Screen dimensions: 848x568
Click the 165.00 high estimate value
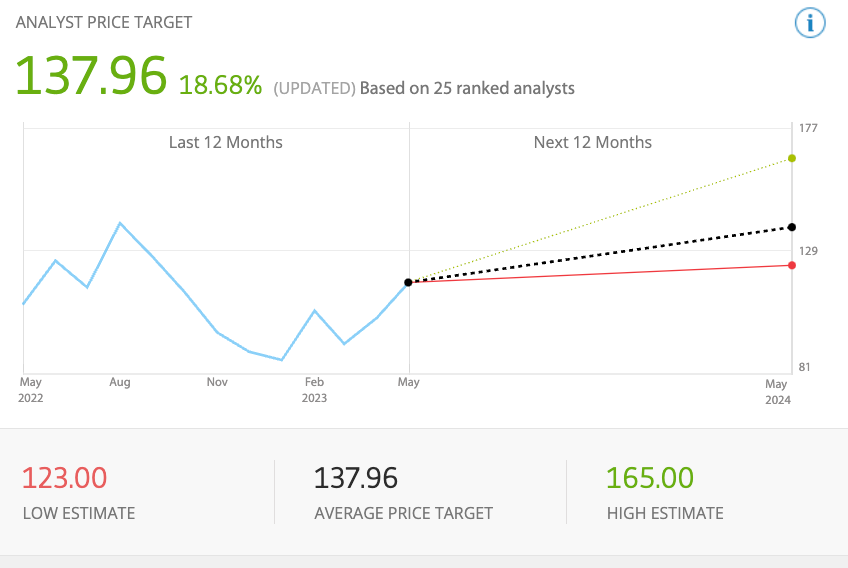pyautogui.click(x=650, y=478)
